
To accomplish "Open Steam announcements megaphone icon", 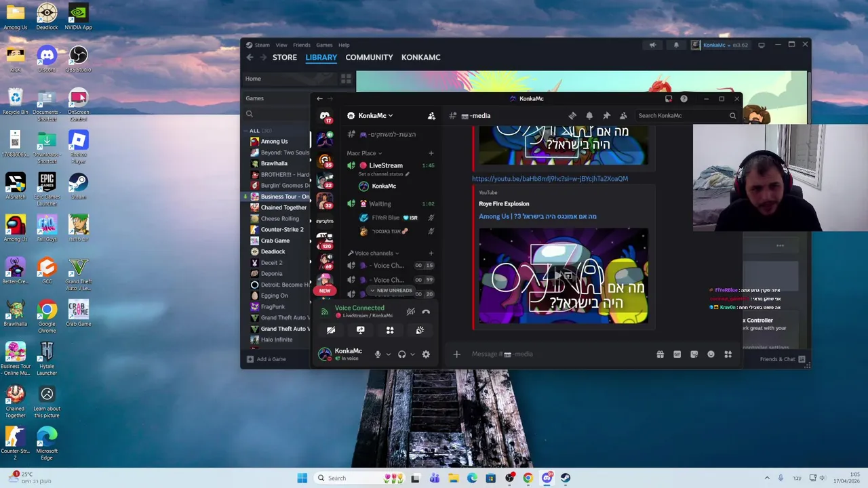I will pos(652,45).
